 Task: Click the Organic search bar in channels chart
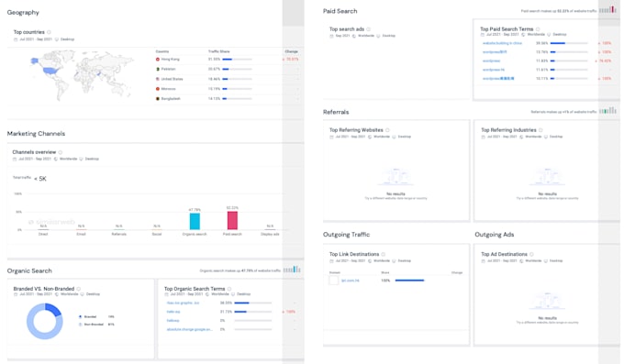click(x=195, y=222)
